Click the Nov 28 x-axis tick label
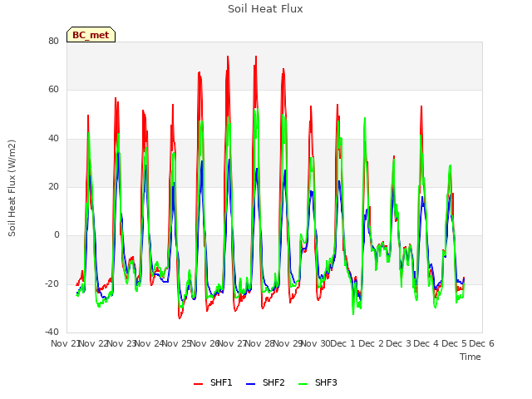 [259, 343]
